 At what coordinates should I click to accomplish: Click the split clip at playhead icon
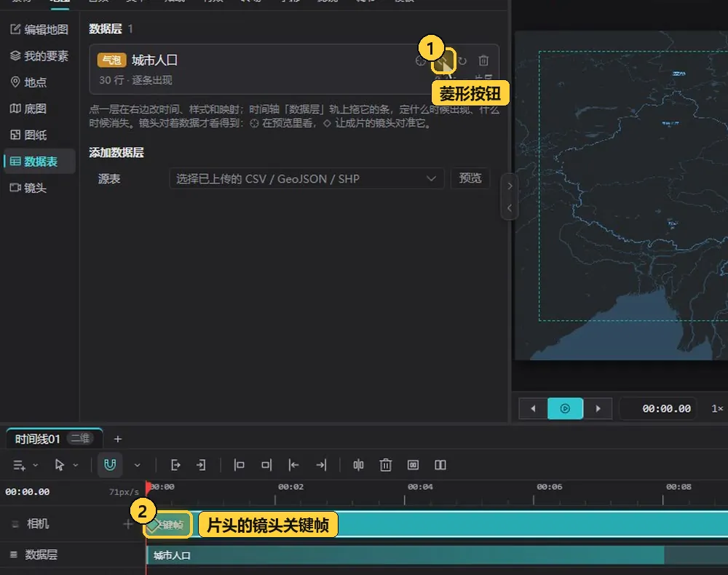(x=358, y=465)
